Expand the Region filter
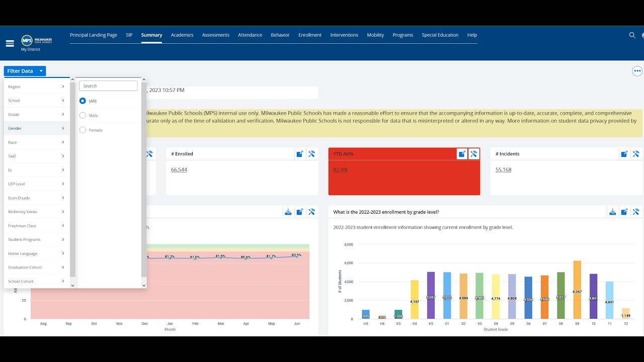This screenshot has height=362, width=644. coord(37,86)
